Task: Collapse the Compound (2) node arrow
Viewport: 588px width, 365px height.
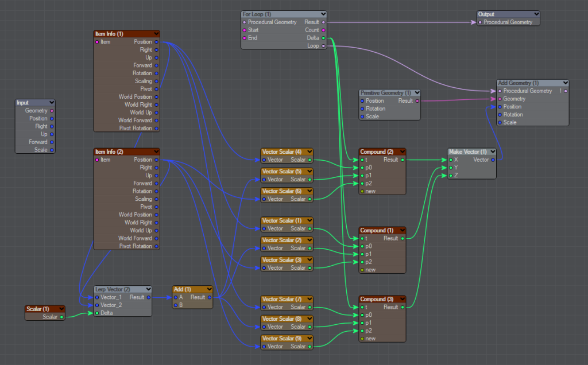Action: click(403, 152)
